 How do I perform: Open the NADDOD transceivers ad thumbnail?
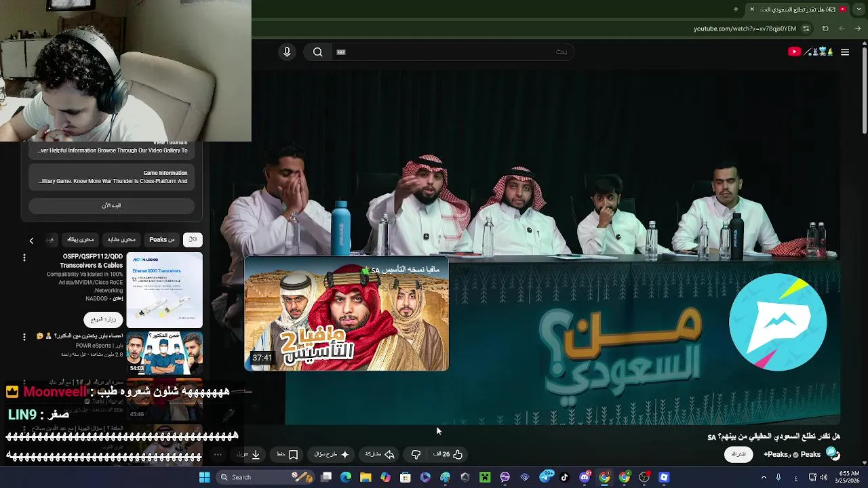point(164,290)
